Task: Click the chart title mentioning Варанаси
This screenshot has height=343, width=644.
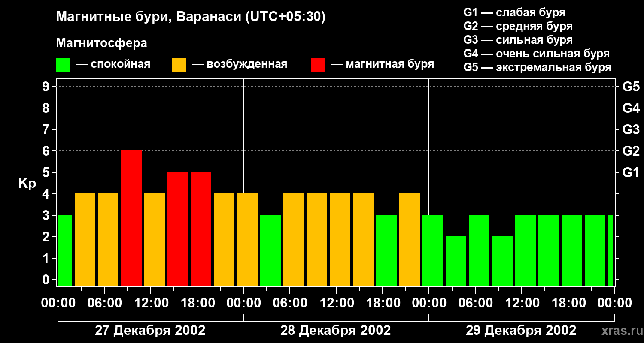Action: (191, 17)
